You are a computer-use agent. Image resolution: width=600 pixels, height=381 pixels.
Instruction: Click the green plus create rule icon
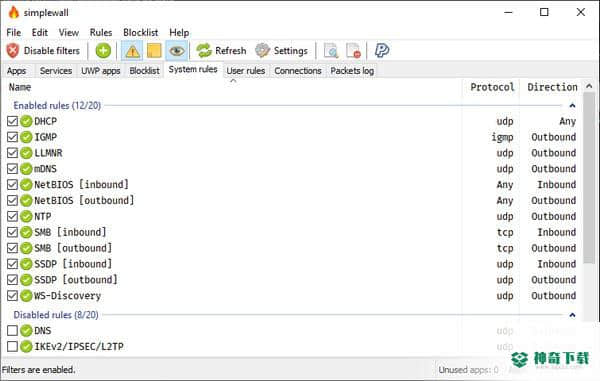coord(103,50)
